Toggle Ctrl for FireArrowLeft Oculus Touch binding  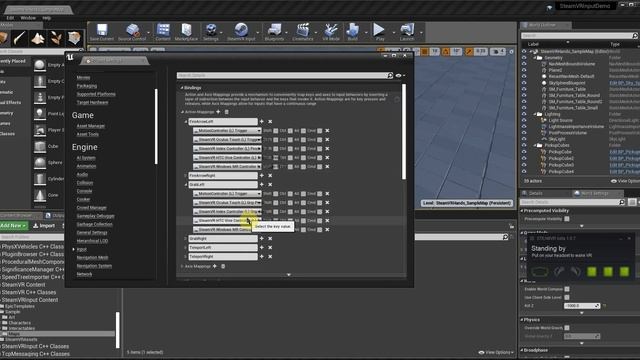tap(290, 140)
